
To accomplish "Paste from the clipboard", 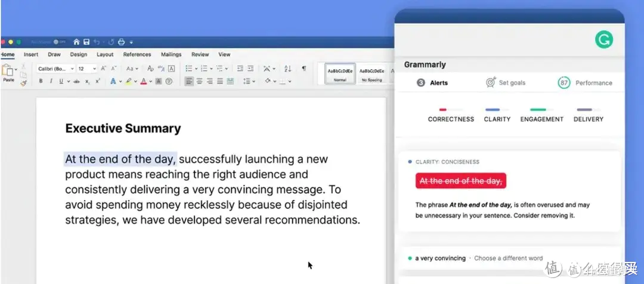I will tap(7, 73).
